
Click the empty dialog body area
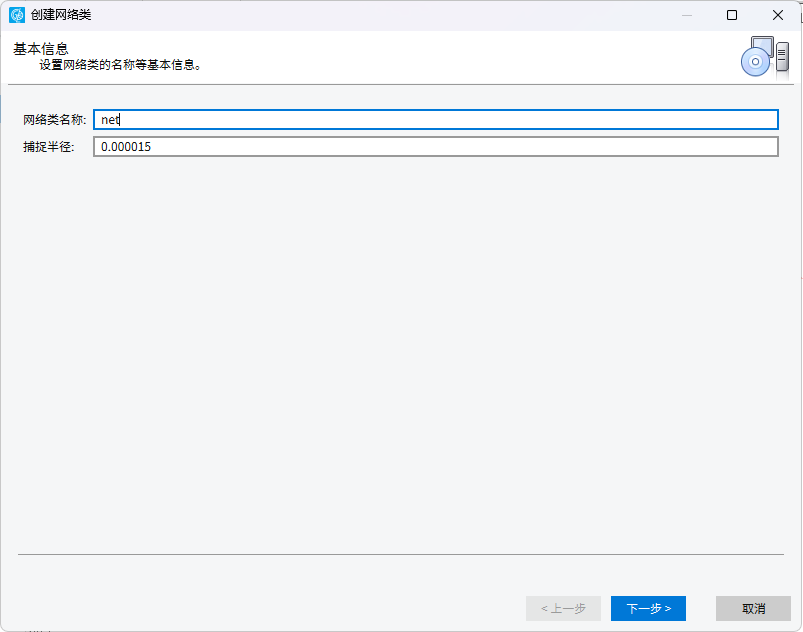coord(401,353)
